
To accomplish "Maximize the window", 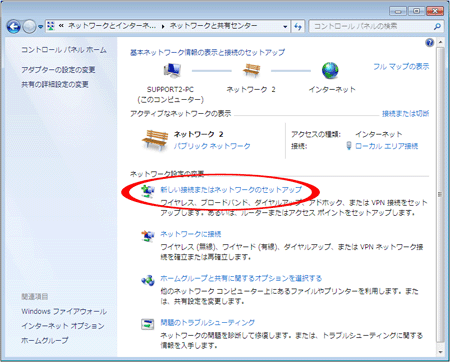I will pos(416,11).
